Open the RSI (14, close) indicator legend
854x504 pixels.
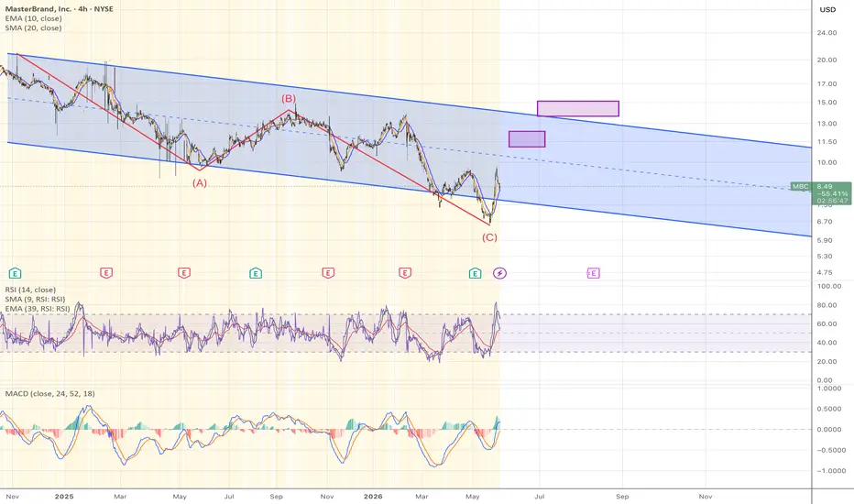30,290
